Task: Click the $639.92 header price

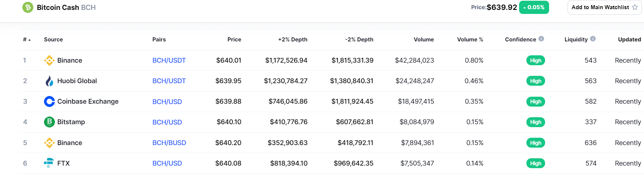Action: [502, 7]
